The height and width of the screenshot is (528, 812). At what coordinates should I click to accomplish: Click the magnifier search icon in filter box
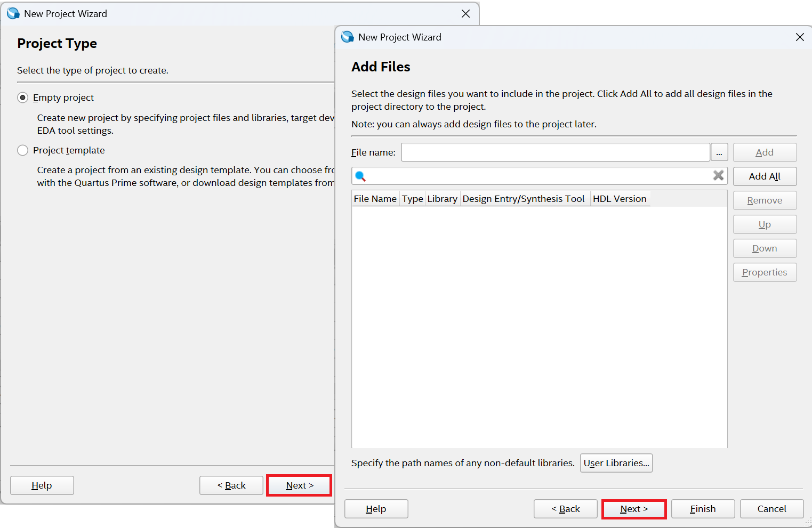[360, 176]
